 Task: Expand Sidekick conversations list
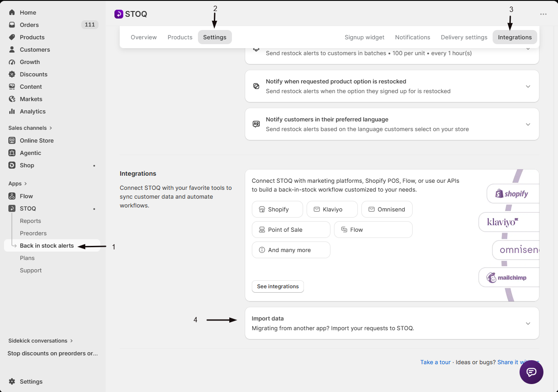point(41,341)
